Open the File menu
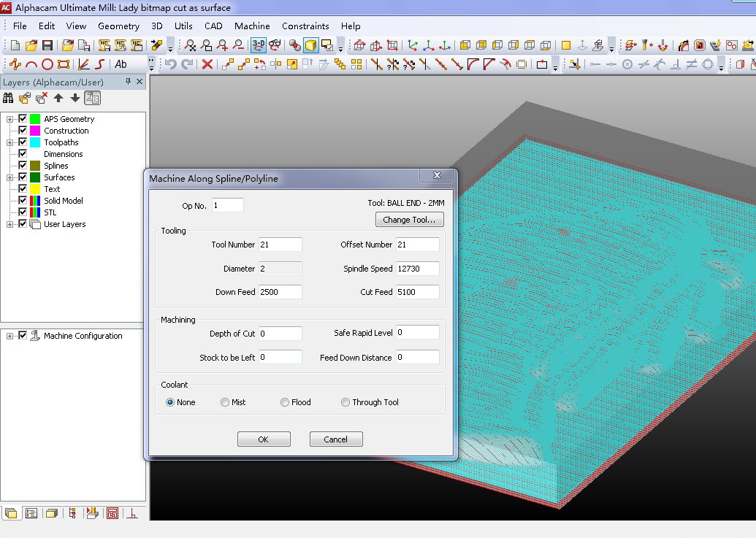 20,26
